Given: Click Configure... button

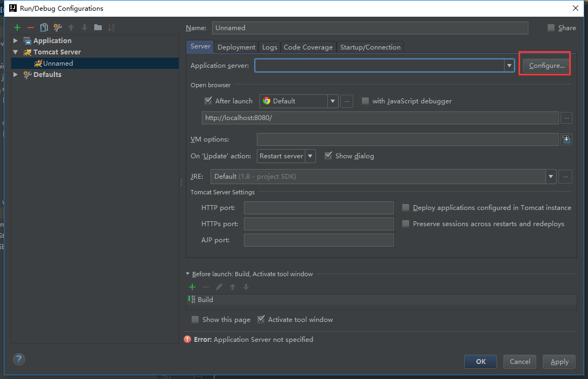Looking at the screenshot, I should point(547,66).
